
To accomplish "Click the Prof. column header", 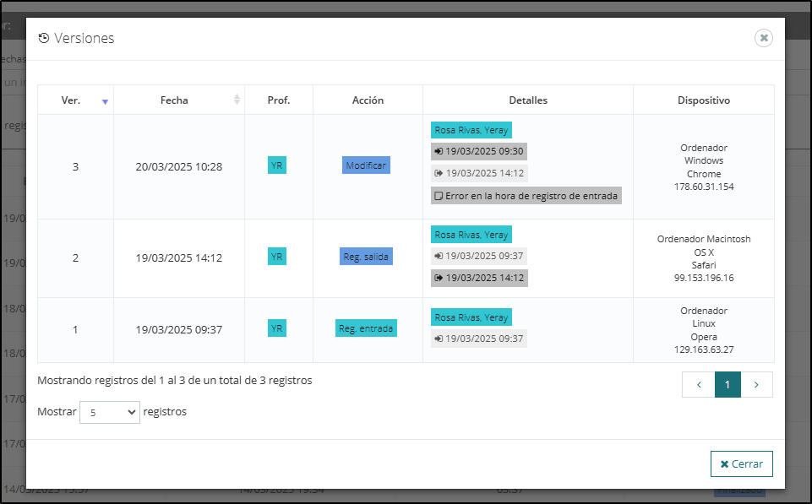I will coord(279,100).
